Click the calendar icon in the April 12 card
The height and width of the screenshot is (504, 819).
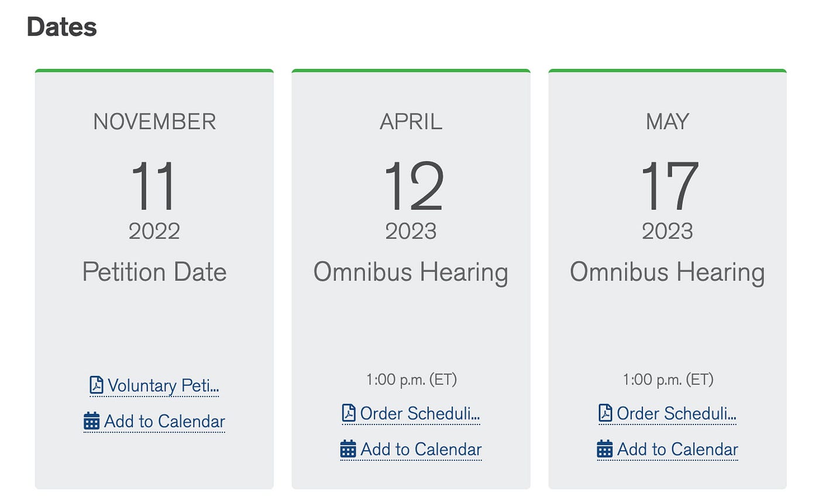(x=348, y=449)
